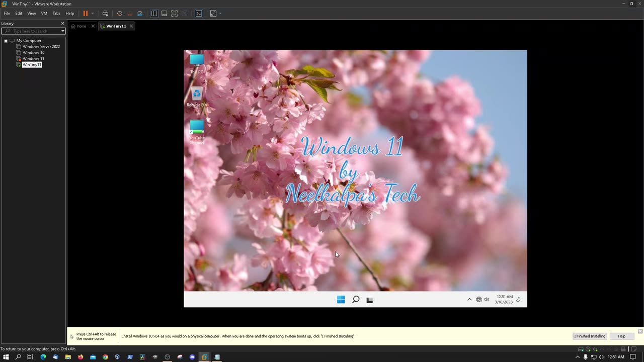The width and height of the screenshot is (644, 362).
Task: Open Discord from host taskbar
Action: click(192, 357)
